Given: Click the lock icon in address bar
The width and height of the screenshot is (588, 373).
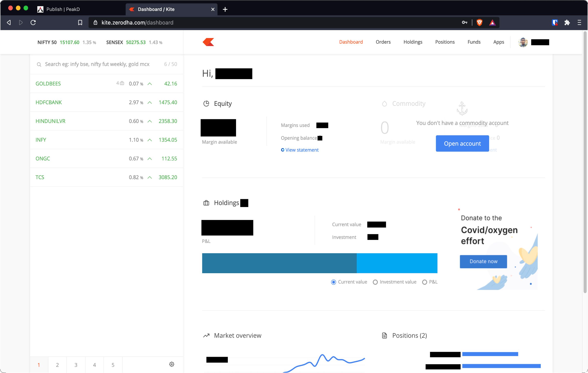Looking at the screenshot, I should pos(96,22).
